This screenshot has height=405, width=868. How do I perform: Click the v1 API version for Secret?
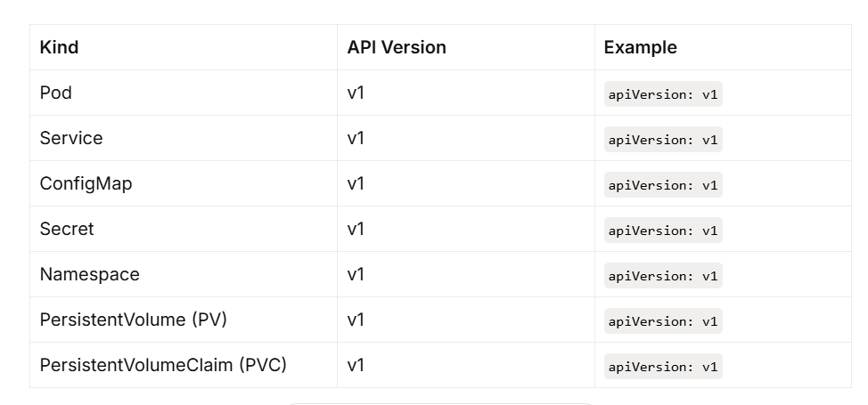[x=356, y=229]
